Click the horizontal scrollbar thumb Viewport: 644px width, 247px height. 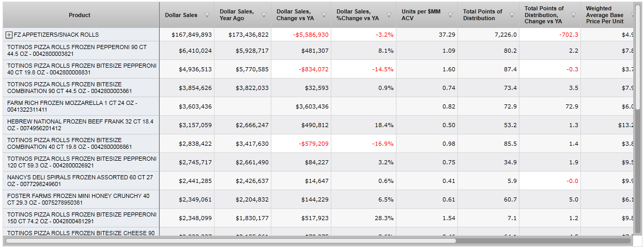(x=231, y=240)
